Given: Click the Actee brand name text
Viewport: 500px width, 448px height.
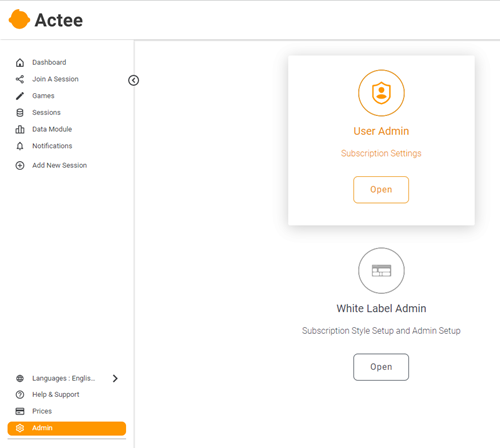Looking at the screenshot, I should 59,20.
